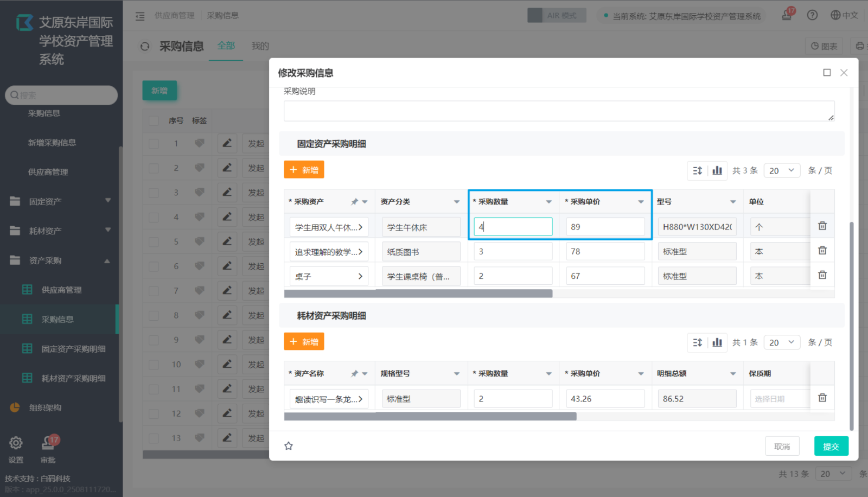
Task: Delete the 趣读识写一条龙 consumable row
Action: [x=822, y=398]
